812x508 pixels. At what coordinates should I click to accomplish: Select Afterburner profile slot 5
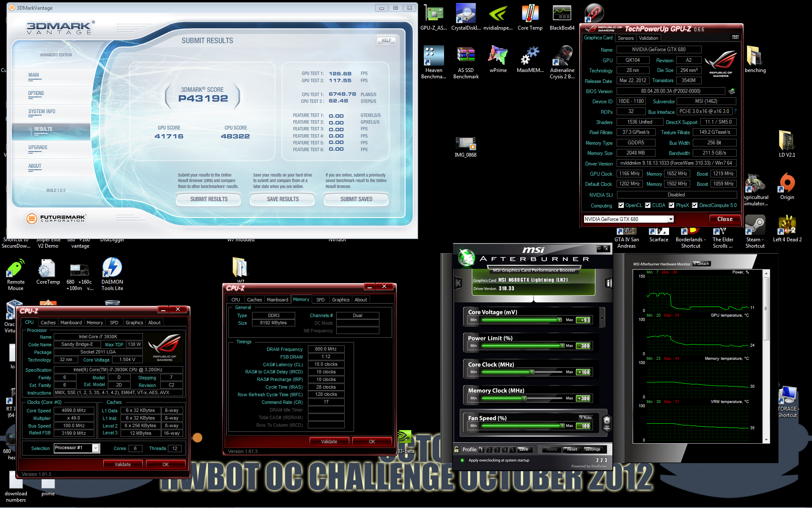[x=513, y=450]
